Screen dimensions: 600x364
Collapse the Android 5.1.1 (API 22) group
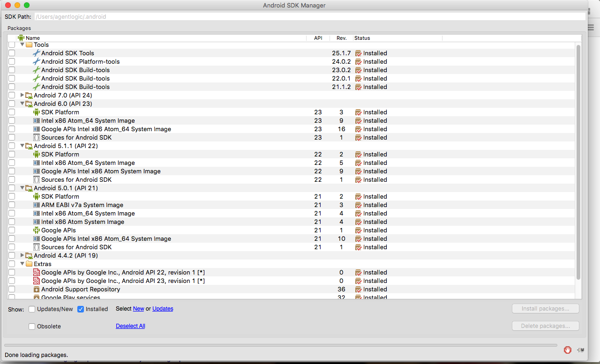(22, 146)
